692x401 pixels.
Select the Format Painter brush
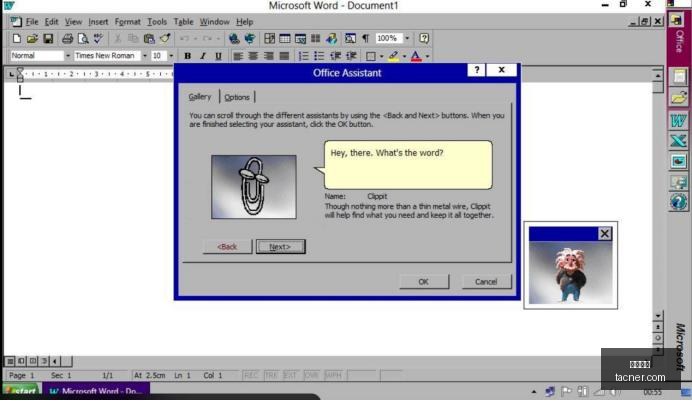[165, 38]
